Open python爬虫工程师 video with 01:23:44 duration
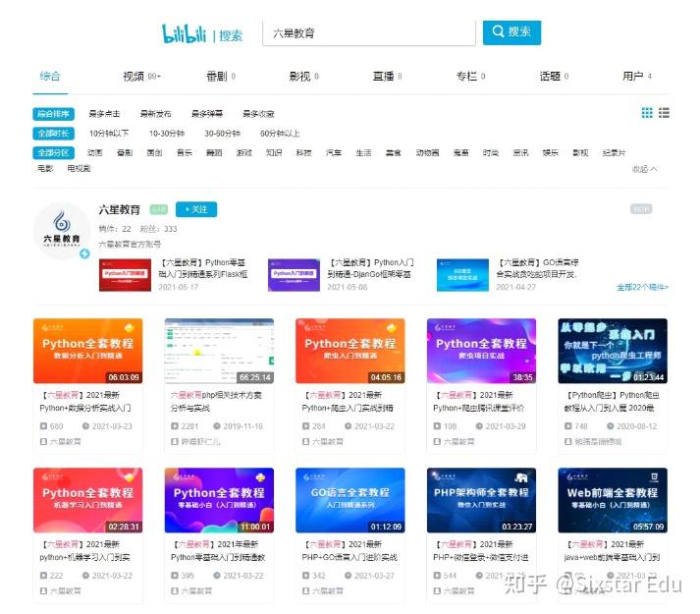The width and height of the screenshot is (700, 614). (613, 351)
